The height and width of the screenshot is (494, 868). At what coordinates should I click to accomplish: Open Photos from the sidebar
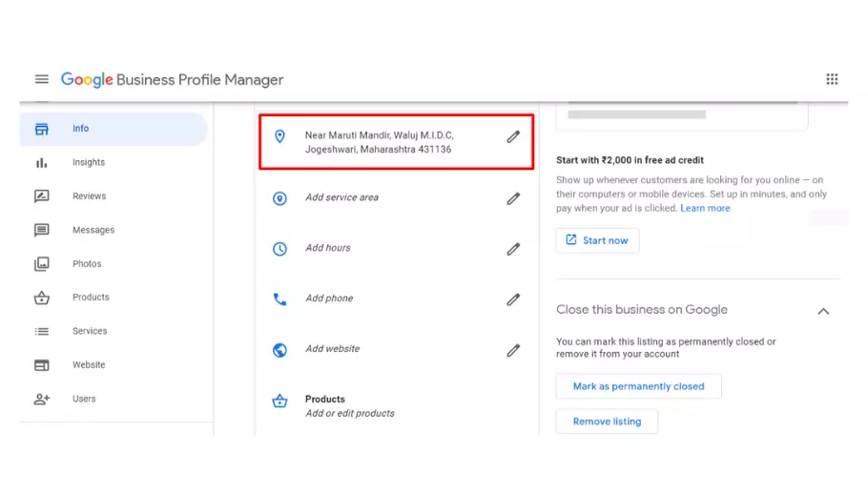pos(86,264)
